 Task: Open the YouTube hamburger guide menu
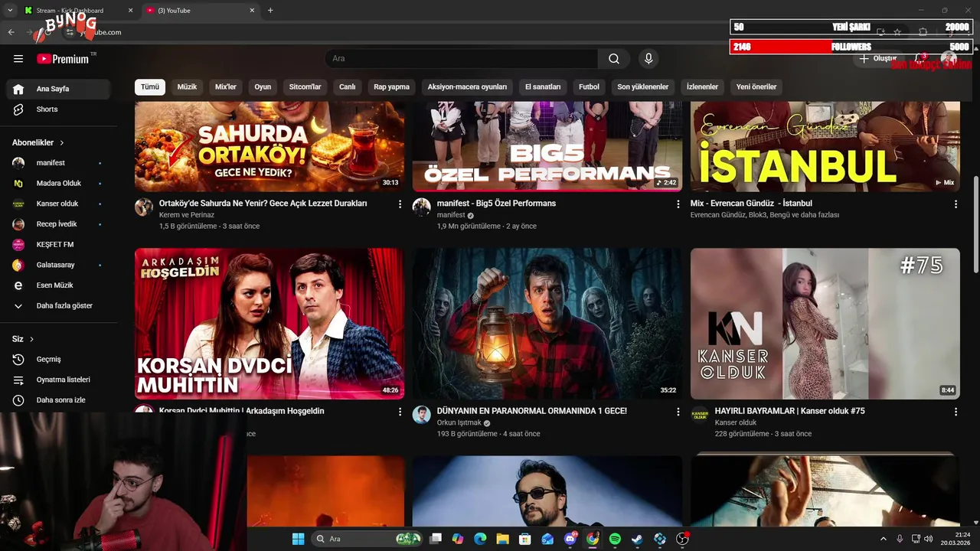coord(18,59)
